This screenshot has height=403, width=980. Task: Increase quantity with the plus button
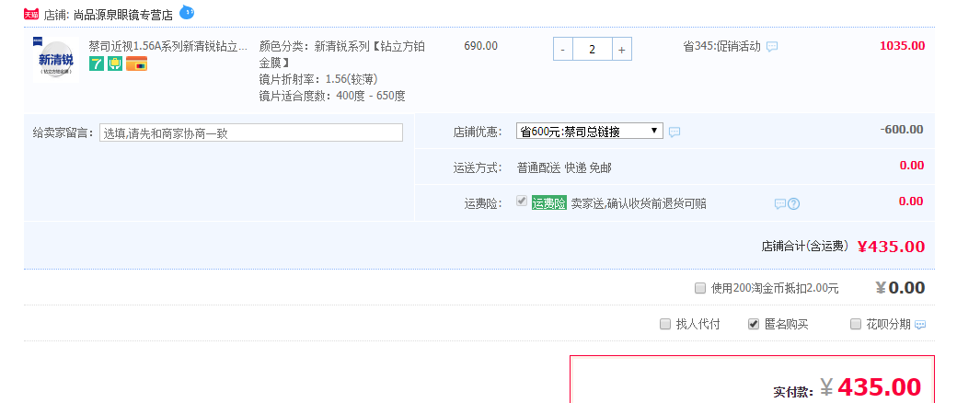pos(621,50)
